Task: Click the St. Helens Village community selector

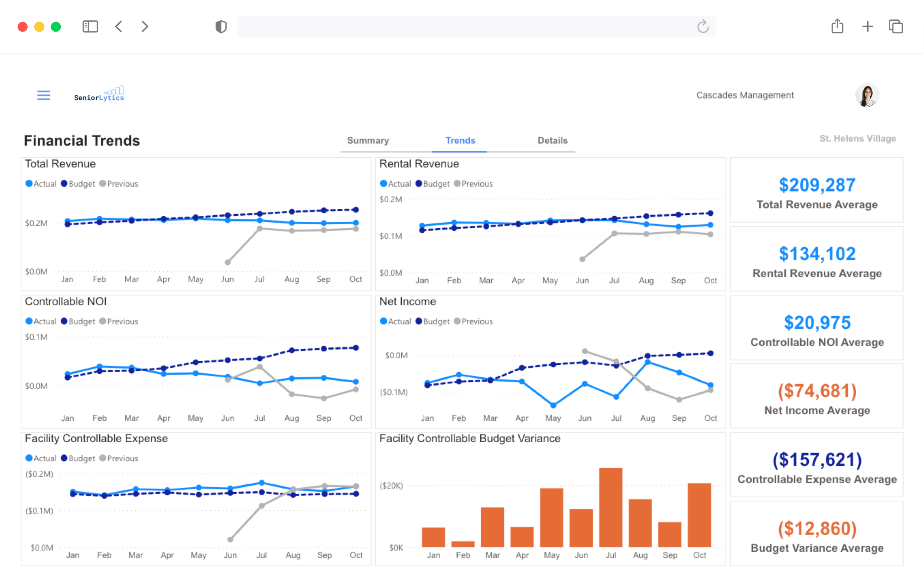Action: [x=857, y=139]
